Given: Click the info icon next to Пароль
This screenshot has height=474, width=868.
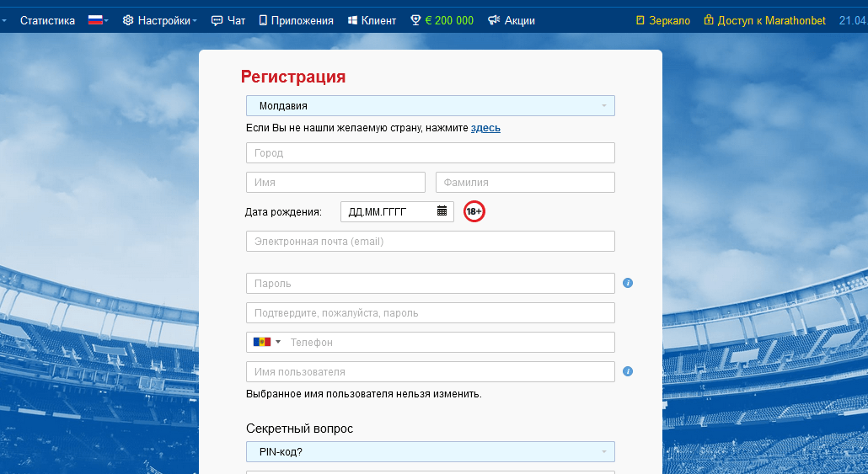Looking at the screenshot, I should pos(628,283).
